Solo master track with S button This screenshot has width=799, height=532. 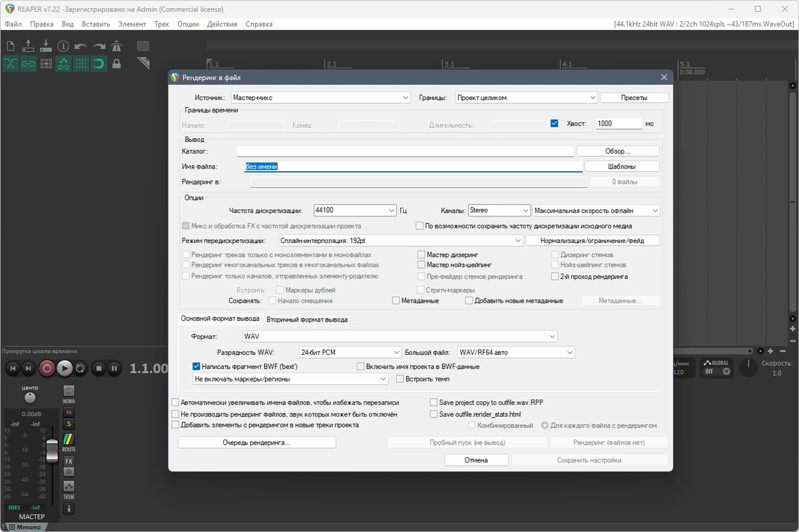69,424
